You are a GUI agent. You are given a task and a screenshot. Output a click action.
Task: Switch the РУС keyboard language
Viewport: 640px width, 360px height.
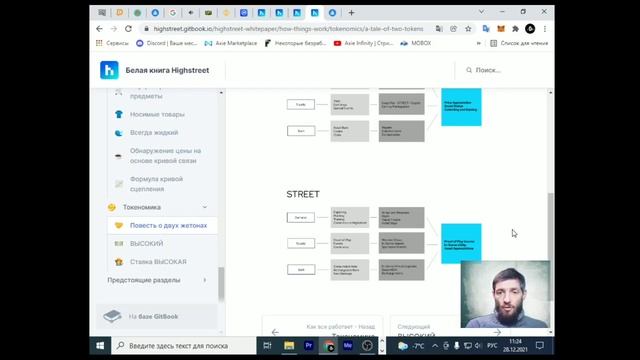pos(492,346)
